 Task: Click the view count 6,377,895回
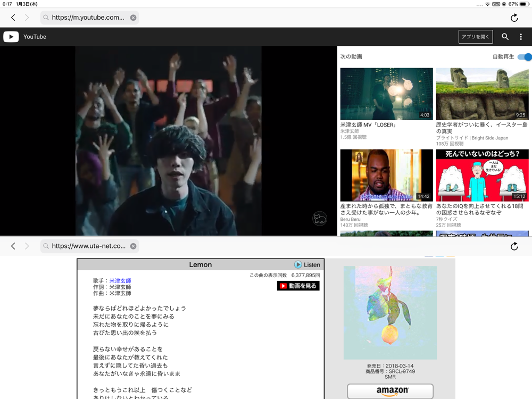coord(305,275)
